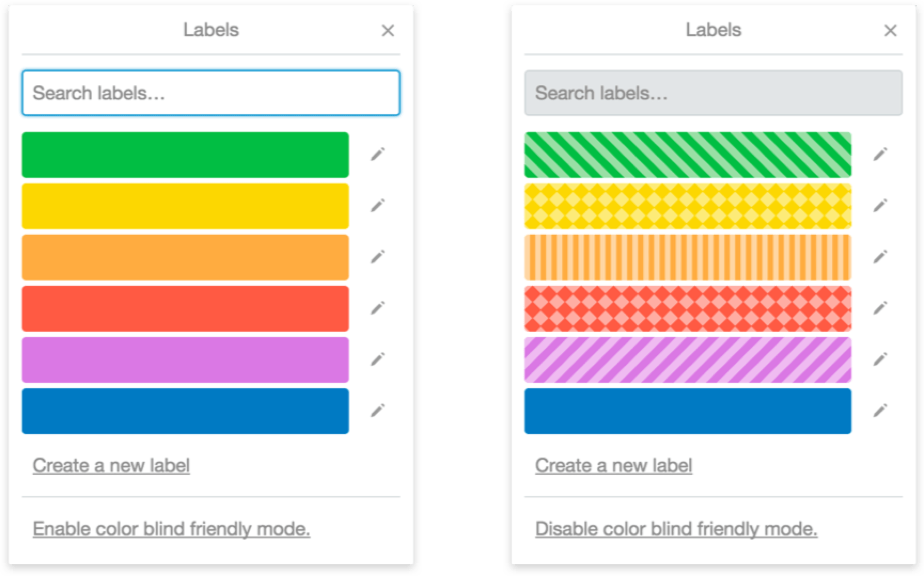
Task: Click the pencil icon beside the solid green label
Action: pyautogui.click(x=378, y=155)
